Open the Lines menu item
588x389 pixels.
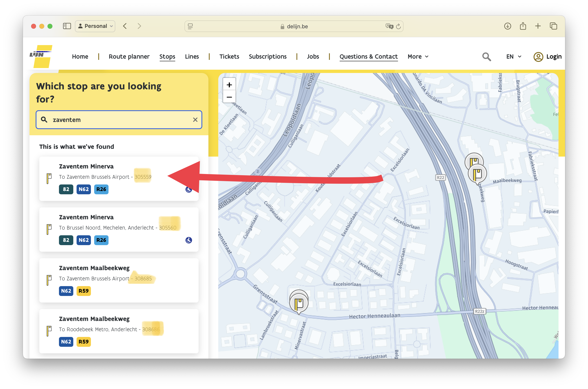(x=192, y=57)
